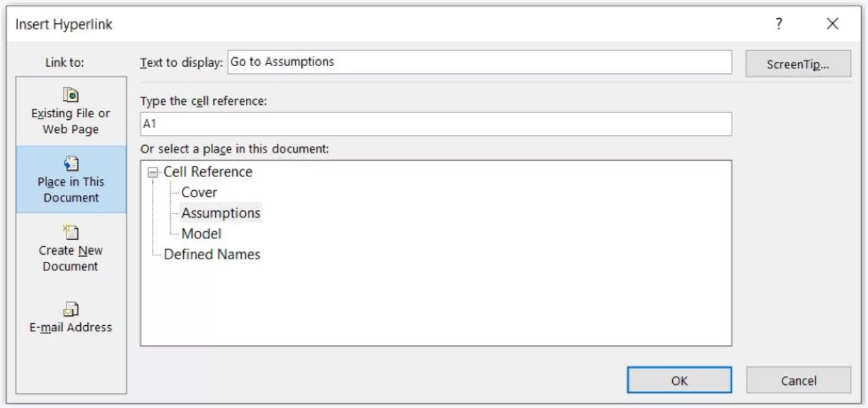Click the cell reference input field
Image resolution: width=868 pixels, height=408 pixels.
point(436,124)
